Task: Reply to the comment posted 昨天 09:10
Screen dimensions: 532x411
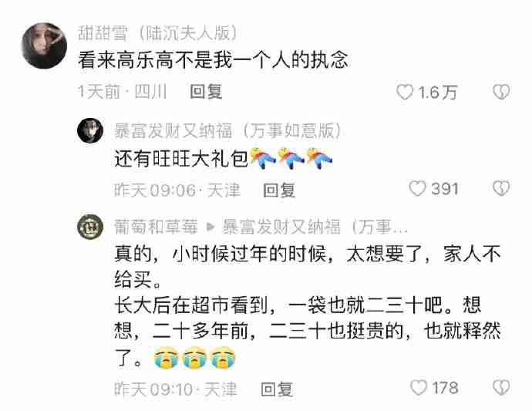Action: point(277,389)
